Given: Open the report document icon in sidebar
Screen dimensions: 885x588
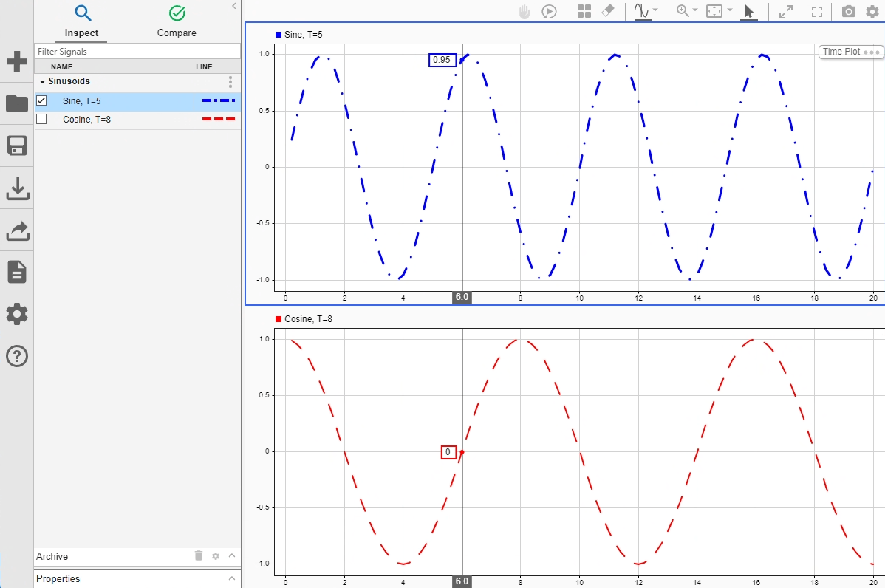Looking at the screenshot, I should coord(17,272).
